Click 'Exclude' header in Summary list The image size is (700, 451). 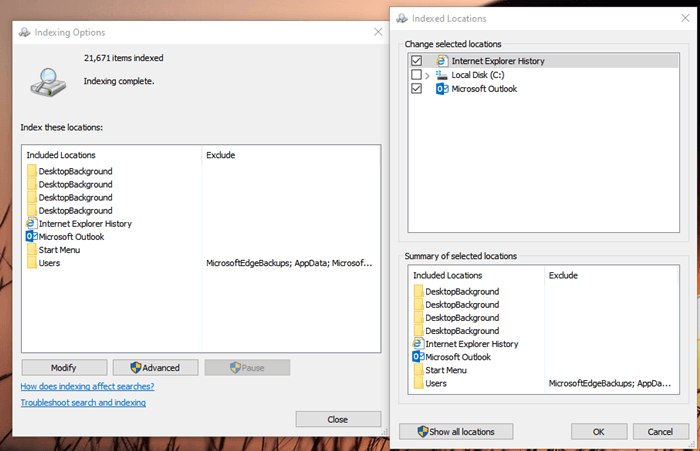tap(563, 275)
